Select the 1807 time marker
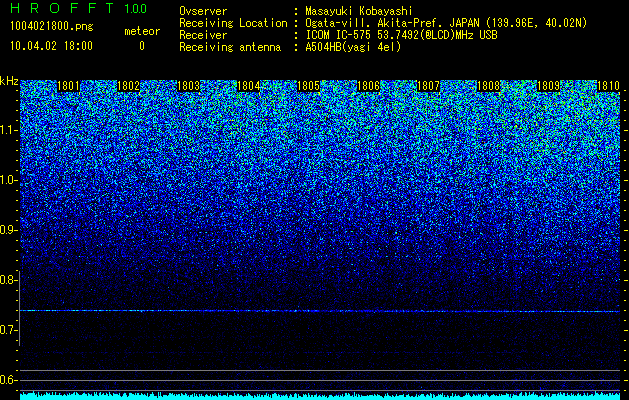This screenshot has height=400, width=629. click(x=428, y=86)
